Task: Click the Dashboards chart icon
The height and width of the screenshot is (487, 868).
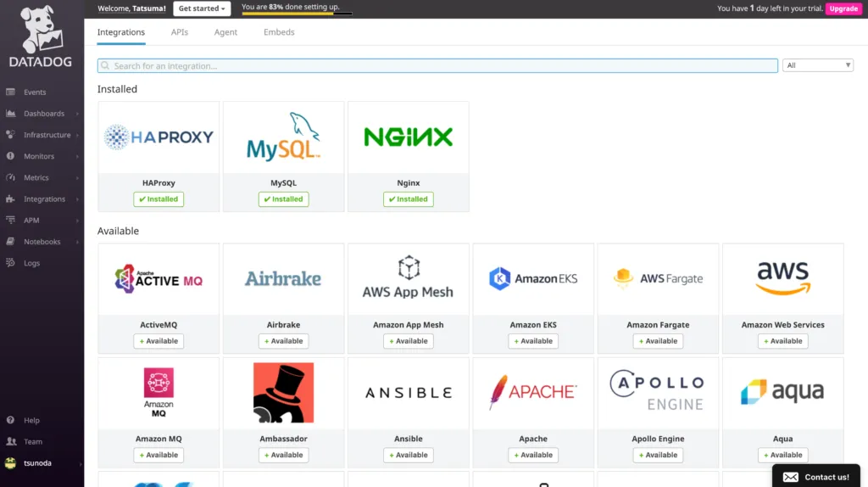Action: point(10,113)
